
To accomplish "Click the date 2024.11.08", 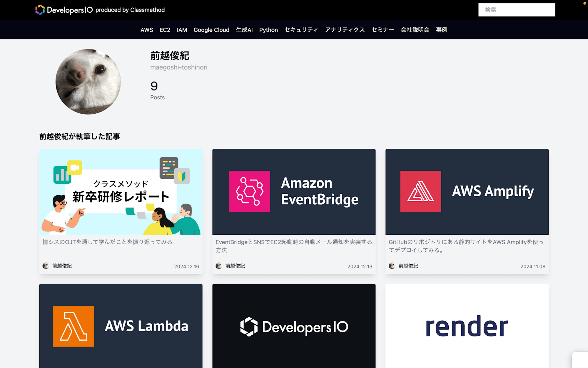I will [533, 266].
